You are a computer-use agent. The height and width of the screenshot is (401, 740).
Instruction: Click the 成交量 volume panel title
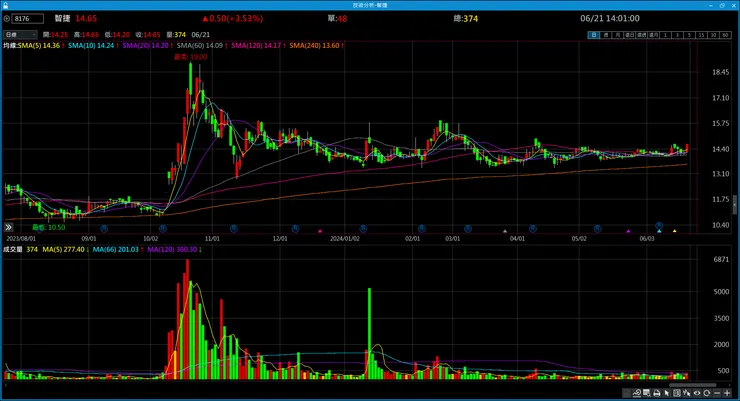(13, 250)
